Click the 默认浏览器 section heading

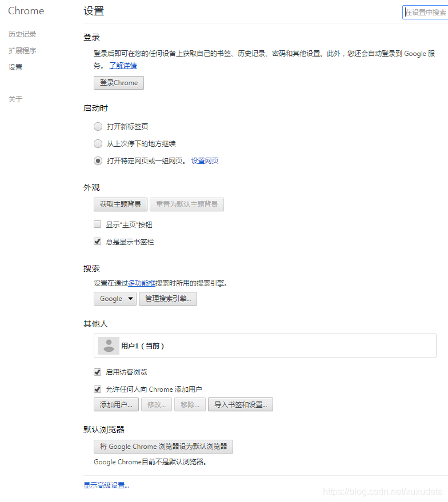coord(104,429)
